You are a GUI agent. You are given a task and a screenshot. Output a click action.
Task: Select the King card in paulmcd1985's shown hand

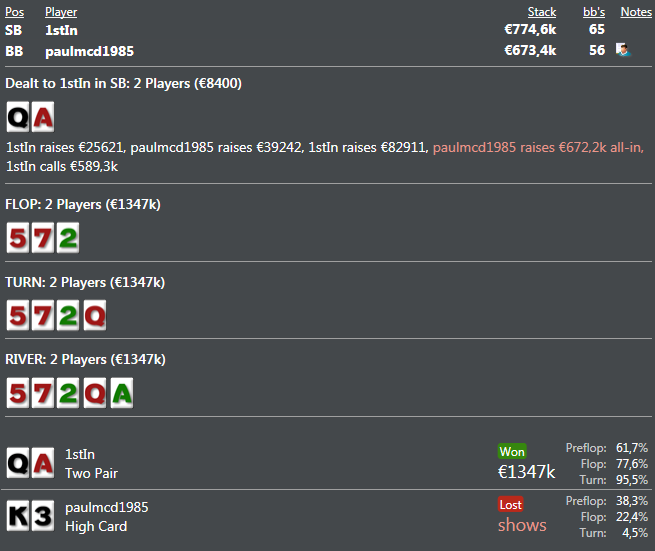click(18, 515)
